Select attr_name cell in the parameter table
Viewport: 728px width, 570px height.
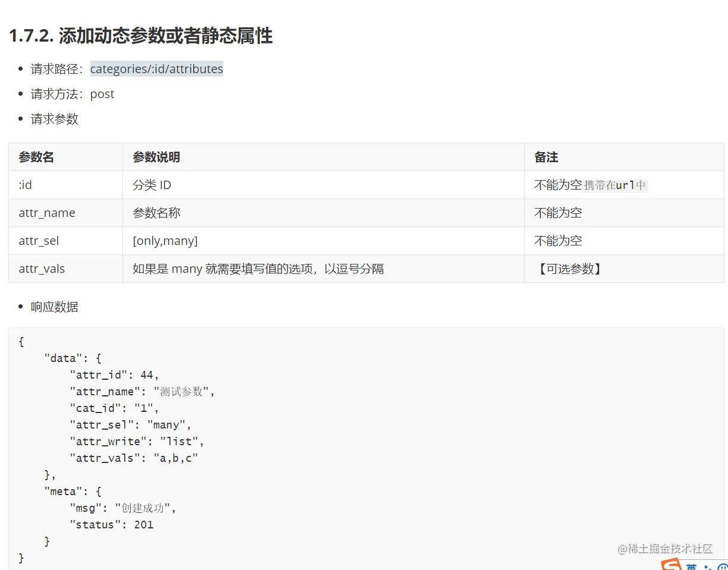pyautogui.click(x=66, y=213)
